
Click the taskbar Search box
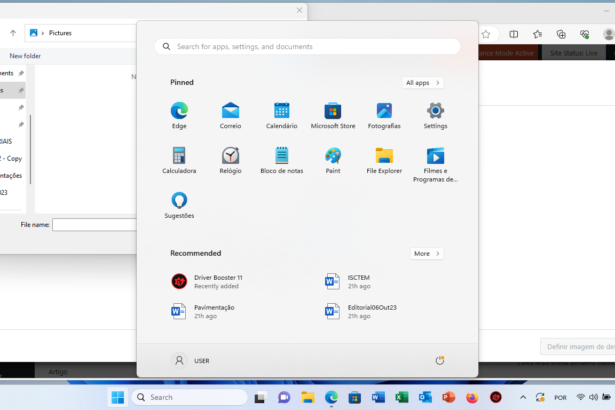click(x=190, y=397)
